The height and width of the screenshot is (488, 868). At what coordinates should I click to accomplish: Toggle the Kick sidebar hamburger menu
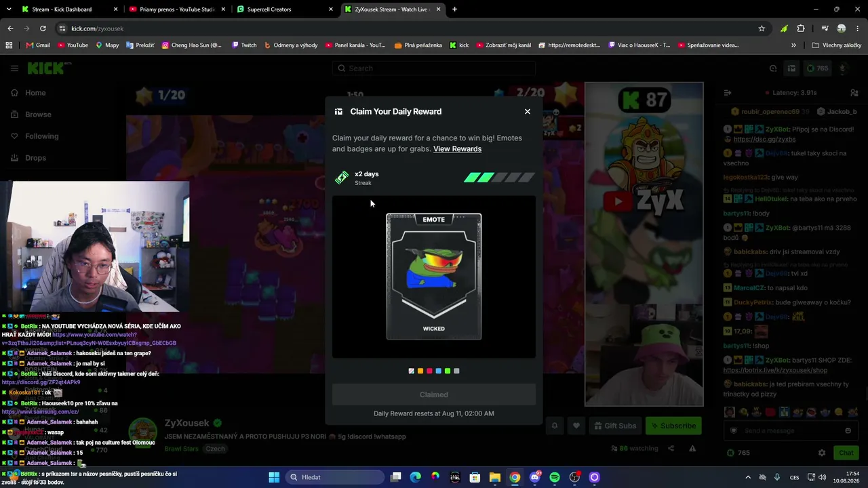[x=14, y=68]
